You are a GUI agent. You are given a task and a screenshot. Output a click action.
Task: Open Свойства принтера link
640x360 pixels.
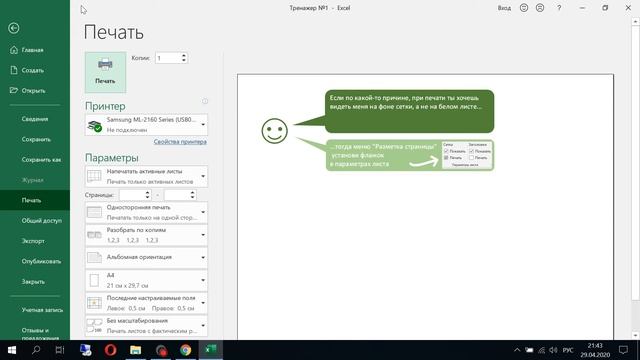180,142
